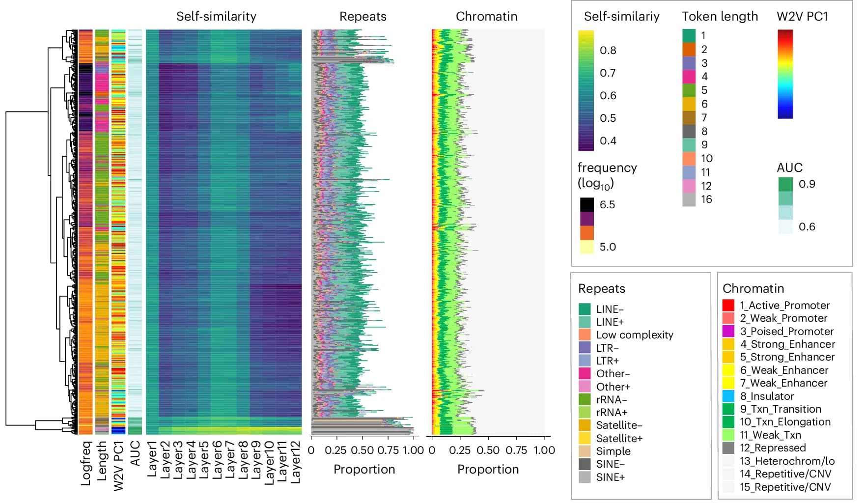Click the Satellite− legend swatch
Screen dimensions: 865x504
pyautogui.click(x=585, y=425)
